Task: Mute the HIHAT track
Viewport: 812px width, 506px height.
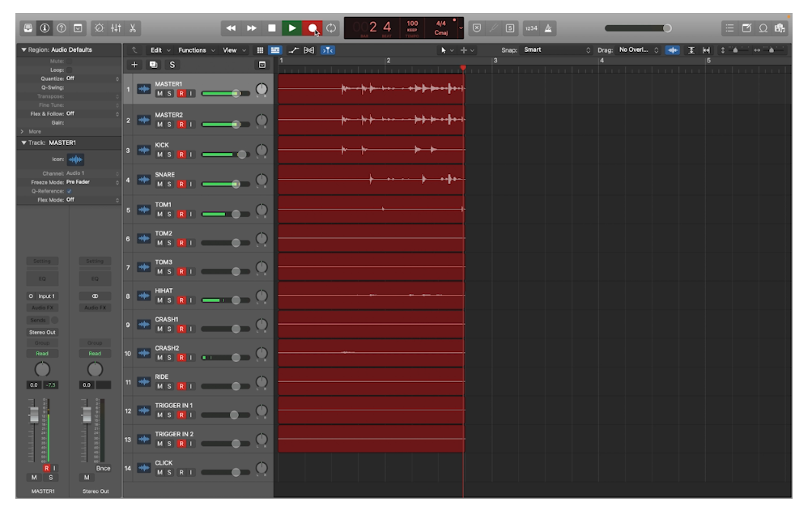Action: point(159,300)
